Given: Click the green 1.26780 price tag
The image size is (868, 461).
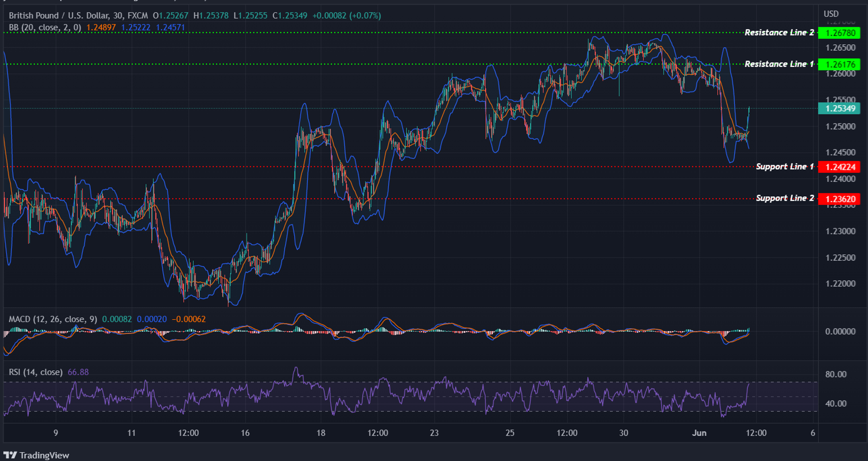Looking at the screenshot, I should pos(838,33).
